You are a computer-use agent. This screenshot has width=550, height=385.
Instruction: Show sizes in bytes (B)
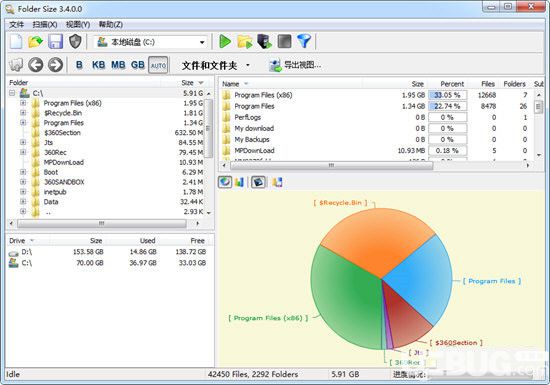79,65
